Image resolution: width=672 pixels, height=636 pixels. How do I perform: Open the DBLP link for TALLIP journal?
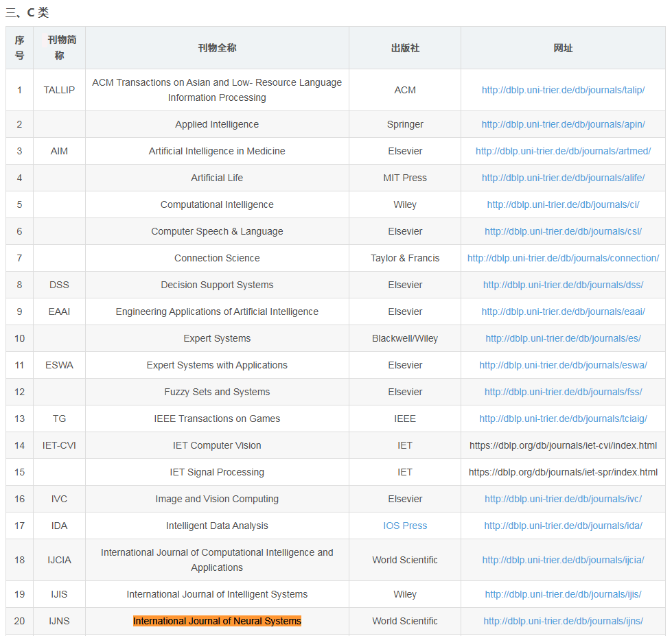563,90
